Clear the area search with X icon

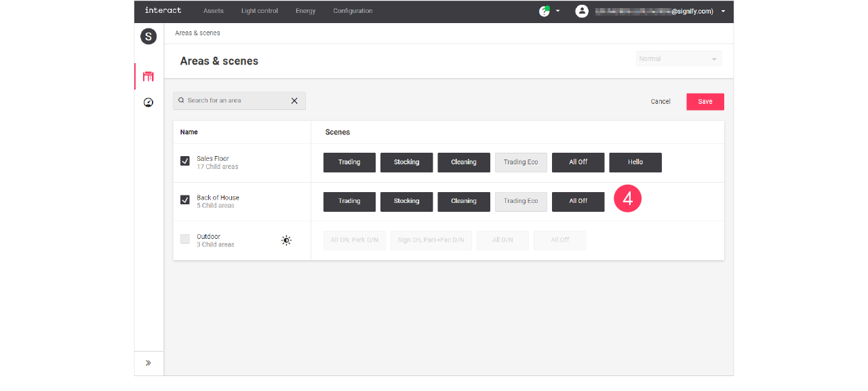(x=294, y=101)
